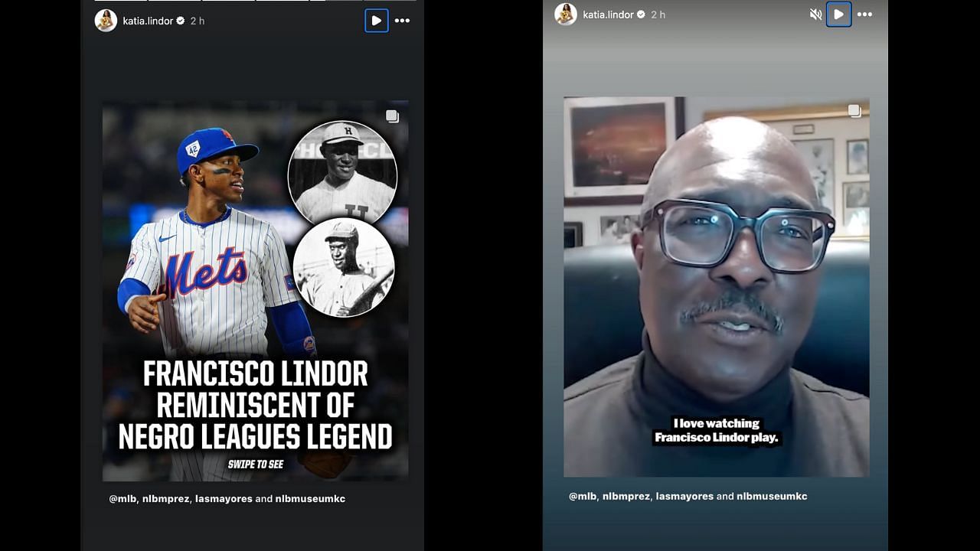Click the 'I love watching Francisco Lindor play.' caption
Image resolution: width=980 pixels, height=551 pixels.
pos(716,431)
